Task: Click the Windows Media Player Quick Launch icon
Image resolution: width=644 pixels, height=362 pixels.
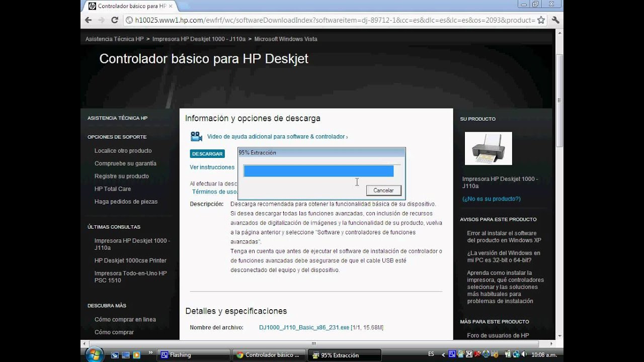Action: (136, 355)
